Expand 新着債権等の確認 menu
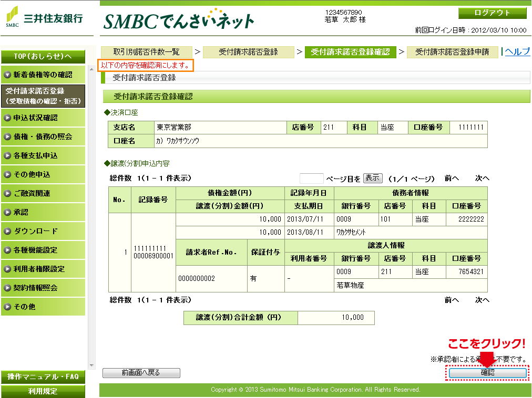The width and height of the screenshot is (532, 398). coord(43,75)
